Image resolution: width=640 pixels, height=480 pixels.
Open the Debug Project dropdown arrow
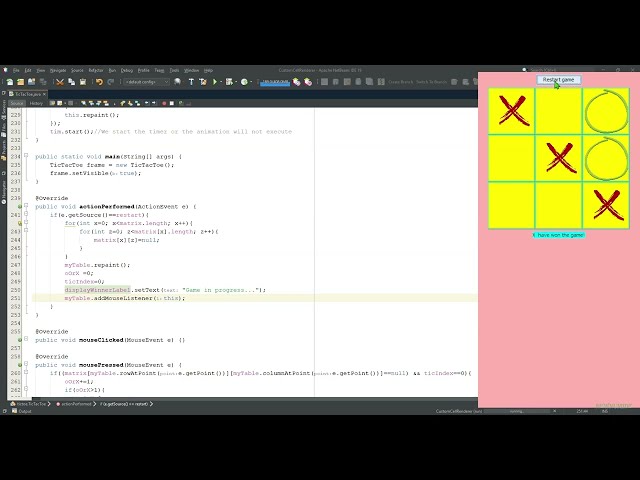coord(236,82)
